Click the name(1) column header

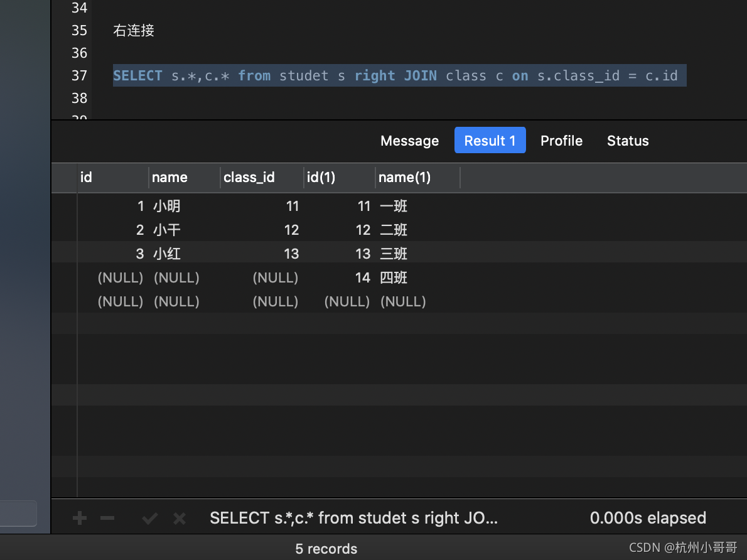pos(417,177)
